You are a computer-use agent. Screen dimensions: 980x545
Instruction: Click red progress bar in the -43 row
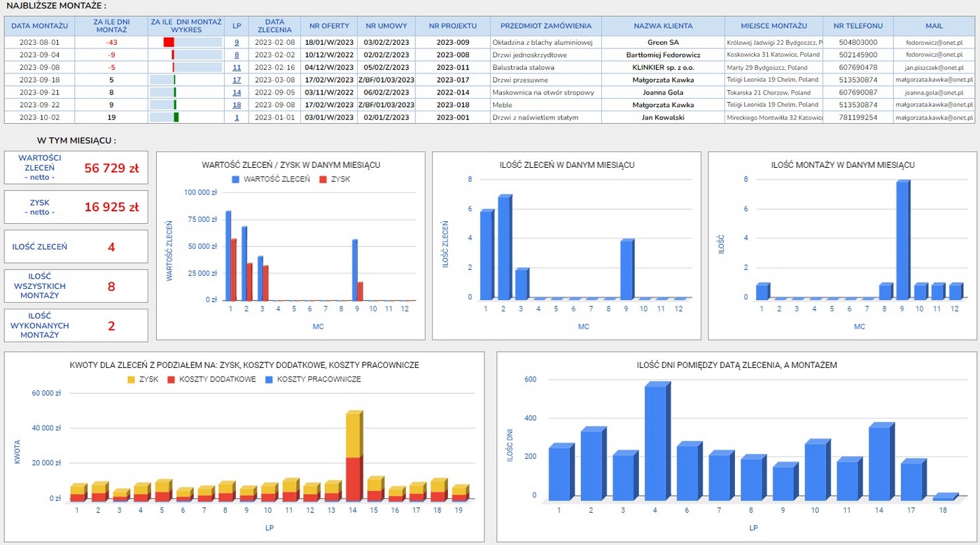(169, 43)
